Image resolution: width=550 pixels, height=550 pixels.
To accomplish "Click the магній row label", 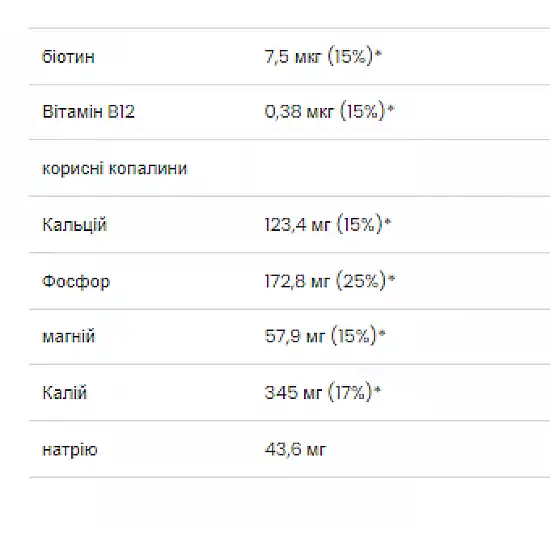I will [x=69, y=336].
